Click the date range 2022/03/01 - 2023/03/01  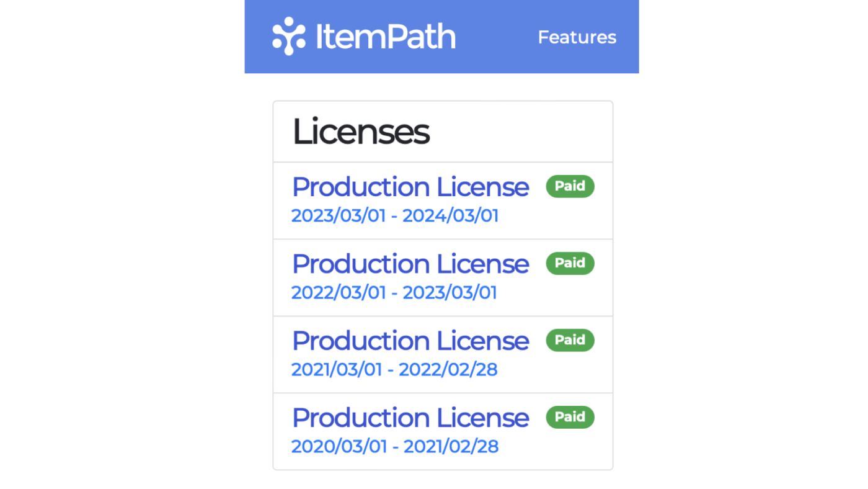[x=394, y=292]
